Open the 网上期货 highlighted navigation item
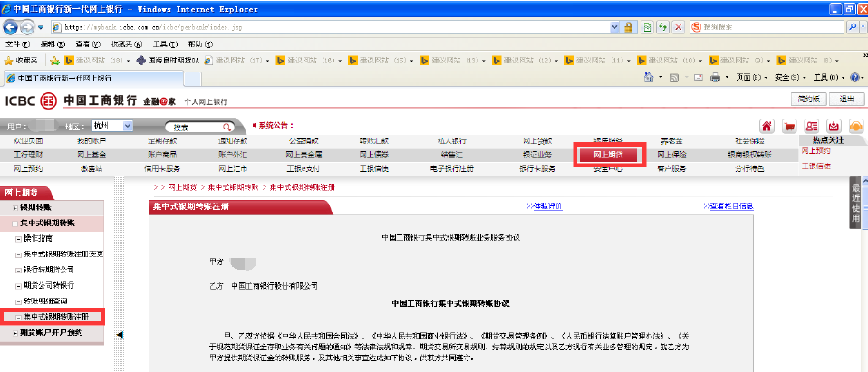 [x=609, y=155]
